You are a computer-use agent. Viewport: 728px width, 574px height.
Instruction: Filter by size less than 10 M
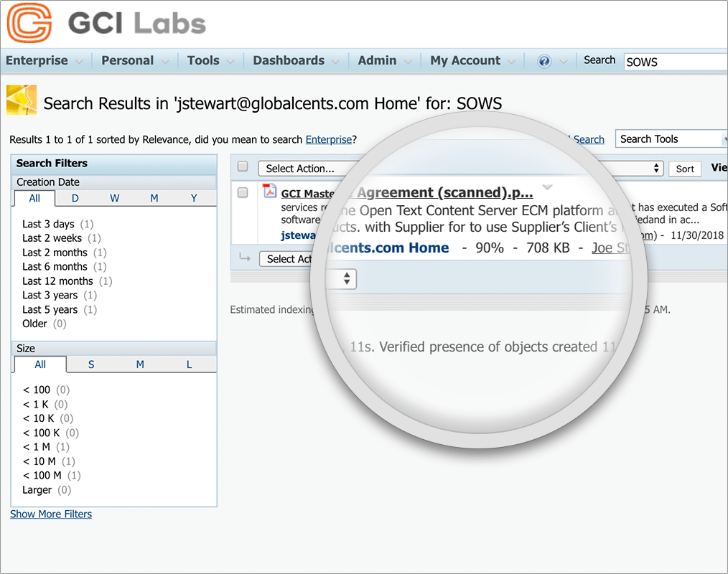coord(39,461)
